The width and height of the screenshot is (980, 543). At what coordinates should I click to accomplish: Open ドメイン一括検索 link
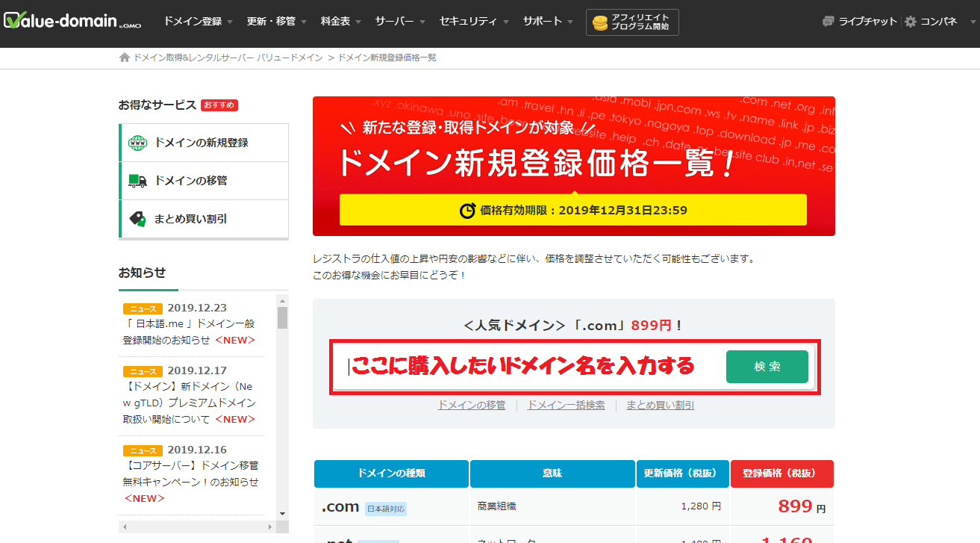pyautogui.click(x=567, y=405)
